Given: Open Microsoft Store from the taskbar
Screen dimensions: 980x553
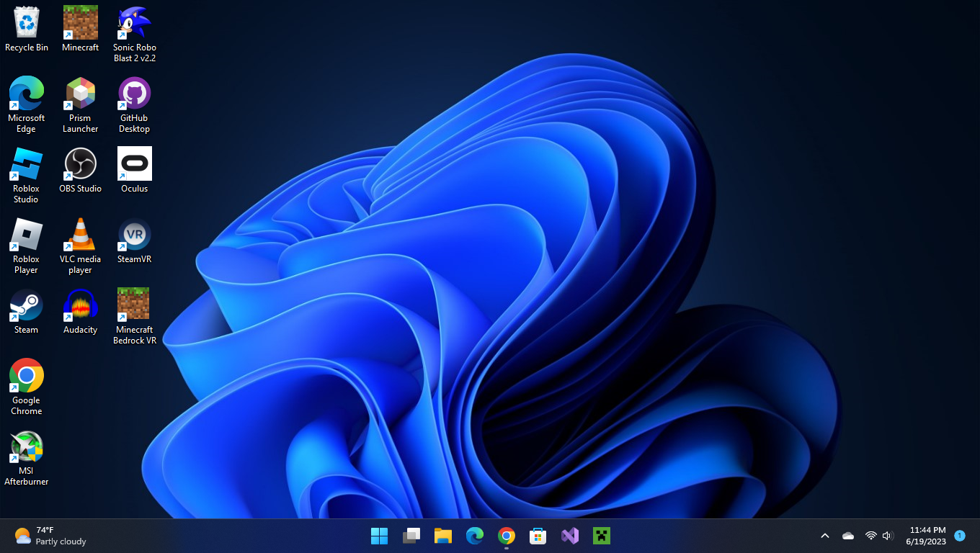Looking at the screenshot, I should (x=538, y=536).
